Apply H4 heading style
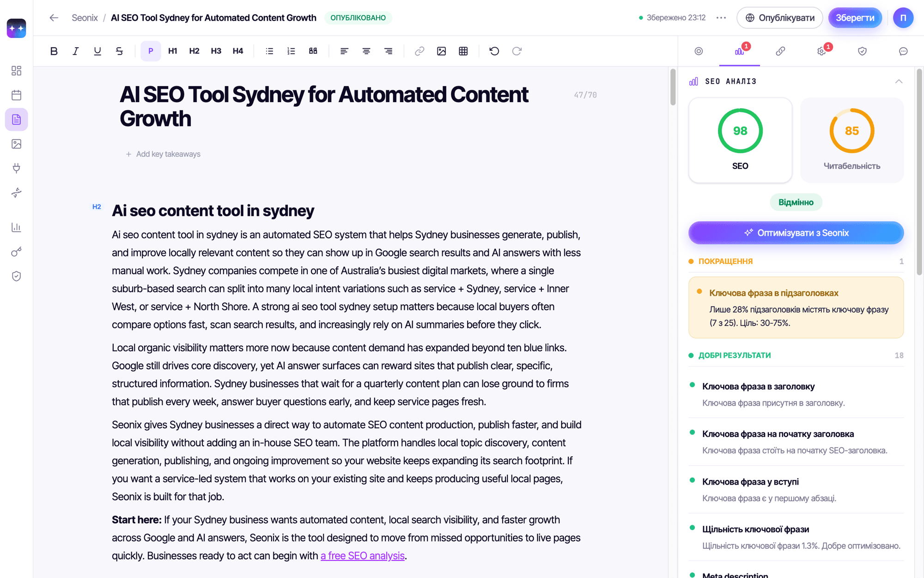The width and height of the screenshot is (924, 578). pyautogui.click(x=237, y=51)
